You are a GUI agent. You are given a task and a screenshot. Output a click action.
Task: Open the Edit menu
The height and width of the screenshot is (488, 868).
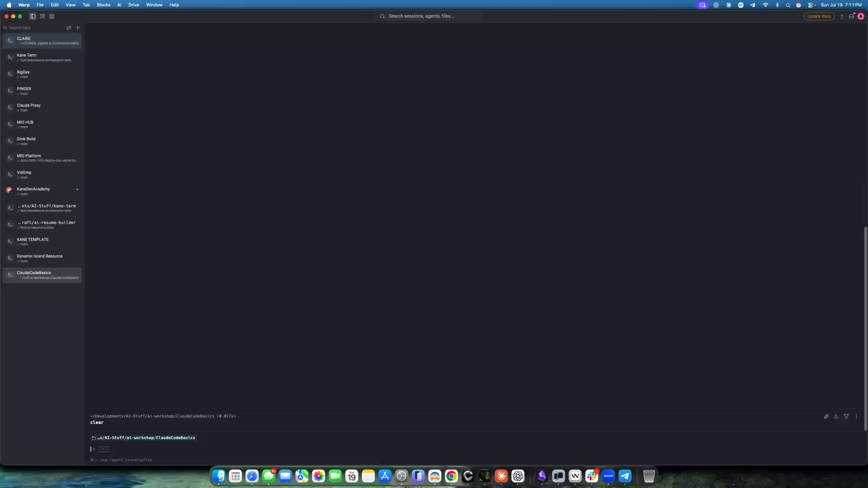pos(55,5)
